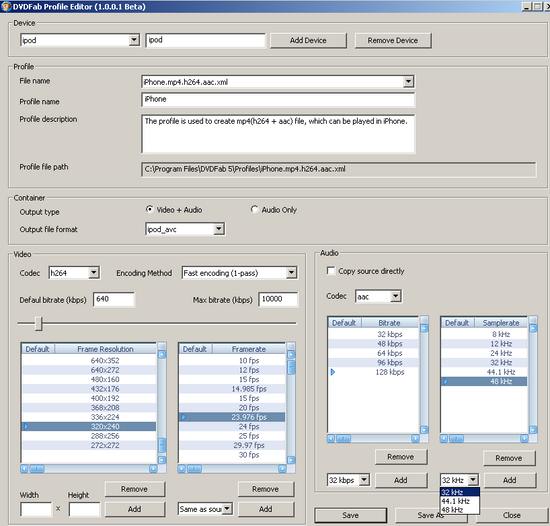
Task: Select 96 kbps in Bitrate list
Action: [374, 363]
